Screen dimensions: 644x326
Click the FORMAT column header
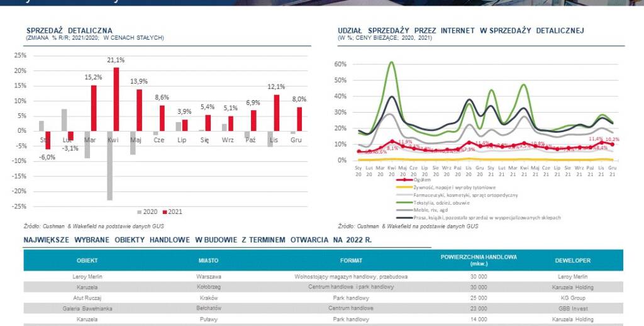pyautogui.click(x=351, y=260)
